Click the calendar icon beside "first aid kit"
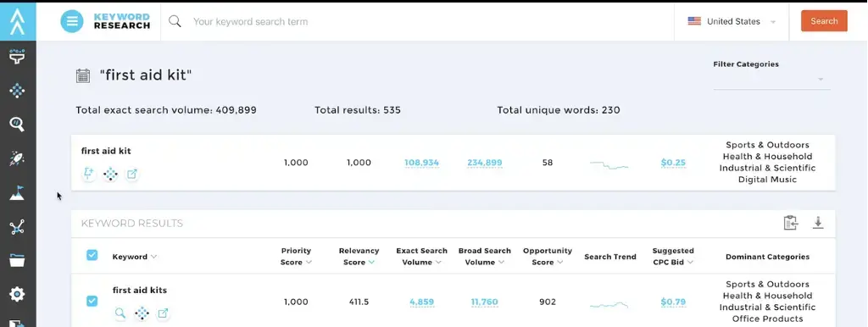The height and width of the screenshot is (327, 868). pos(83,75)
